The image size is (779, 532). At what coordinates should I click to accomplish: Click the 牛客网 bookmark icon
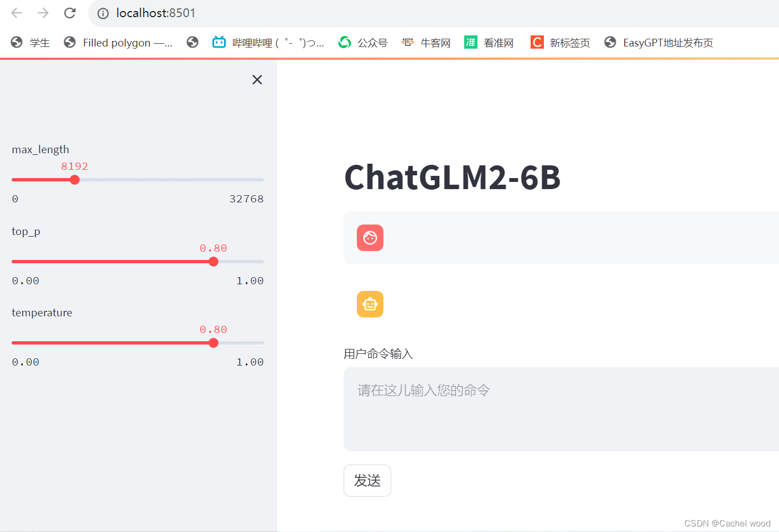coord(407,42)
